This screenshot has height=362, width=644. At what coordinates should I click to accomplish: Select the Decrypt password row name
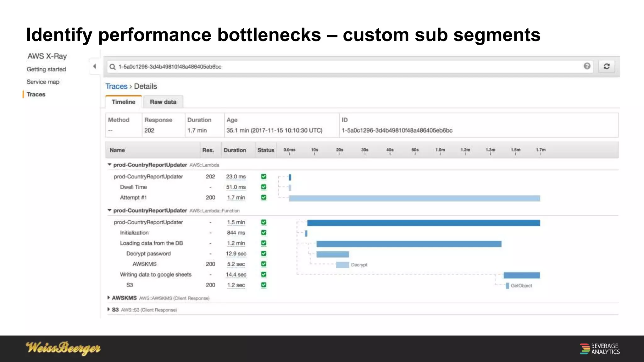[148, 254]
